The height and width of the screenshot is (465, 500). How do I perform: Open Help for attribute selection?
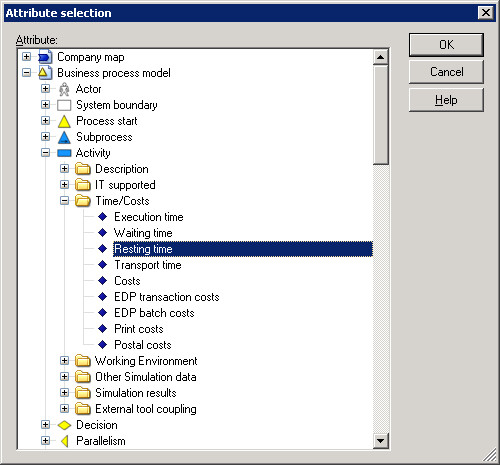[x=446, y=100]
